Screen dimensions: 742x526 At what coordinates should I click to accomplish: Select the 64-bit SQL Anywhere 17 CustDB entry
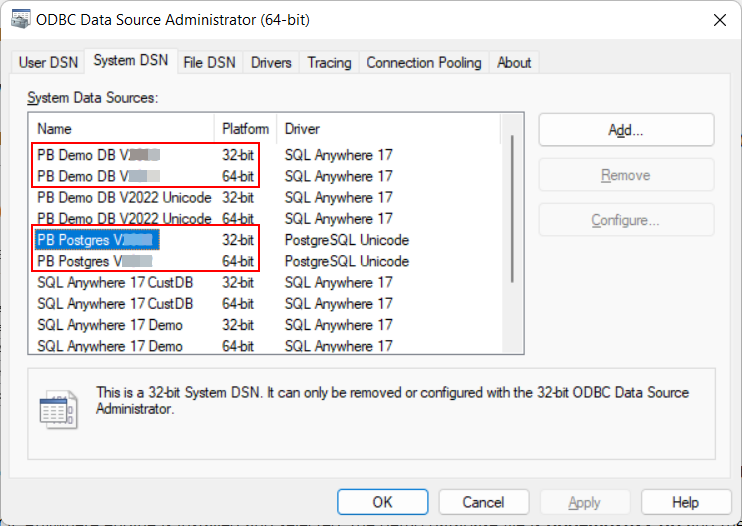tap(115, 304)
